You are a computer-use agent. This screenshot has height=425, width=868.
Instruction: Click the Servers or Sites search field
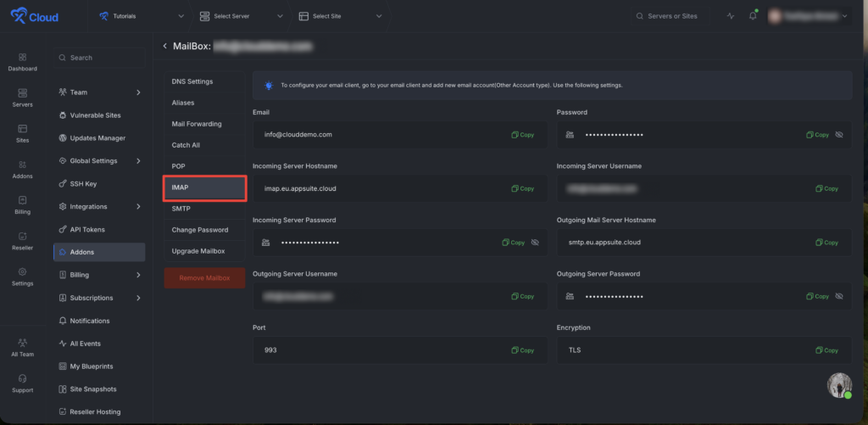point(672,16)
